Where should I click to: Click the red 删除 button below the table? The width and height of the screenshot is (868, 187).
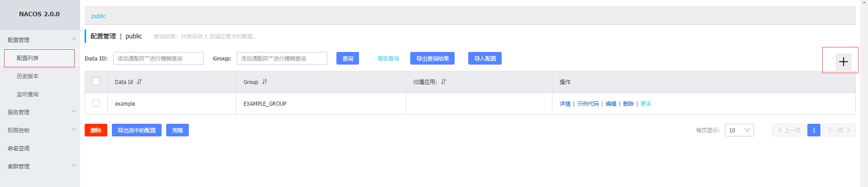point(96,130)
